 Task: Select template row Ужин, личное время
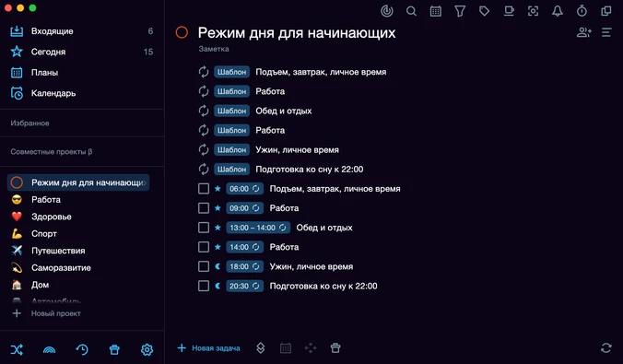pos(297,150)
